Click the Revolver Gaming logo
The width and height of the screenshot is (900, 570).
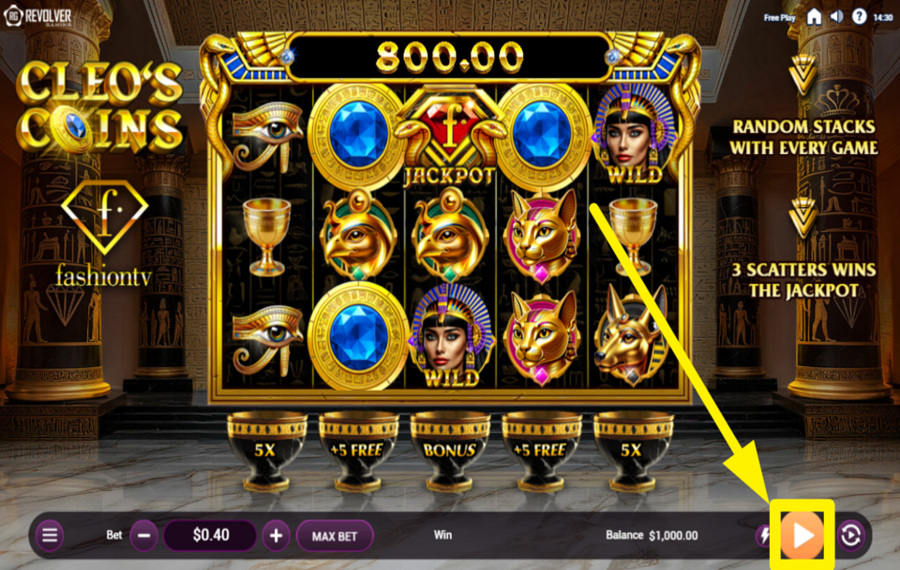38,16
